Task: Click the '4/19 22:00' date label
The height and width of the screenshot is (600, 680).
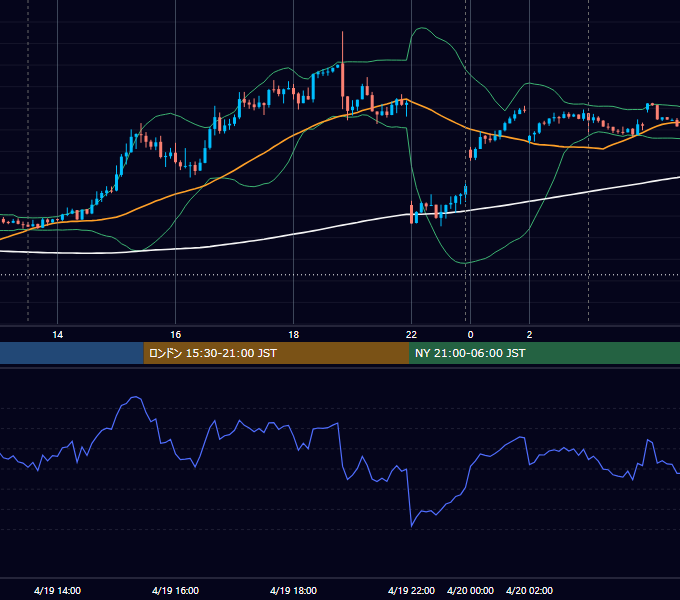Action: pos(411,590)
